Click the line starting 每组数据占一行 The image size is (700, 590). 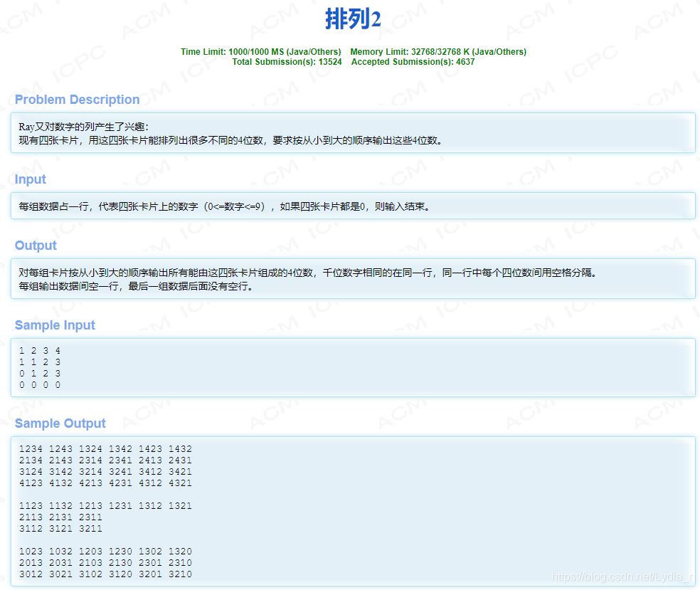(x=225, y=206)
